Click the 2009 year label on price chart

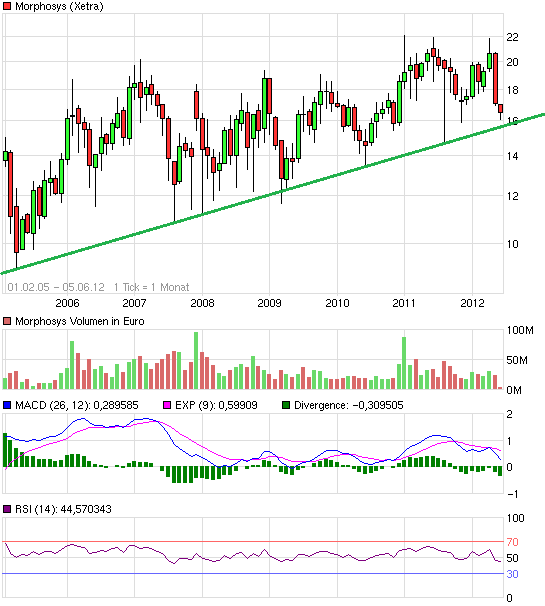pyautogui.click(x=269, y=303)
